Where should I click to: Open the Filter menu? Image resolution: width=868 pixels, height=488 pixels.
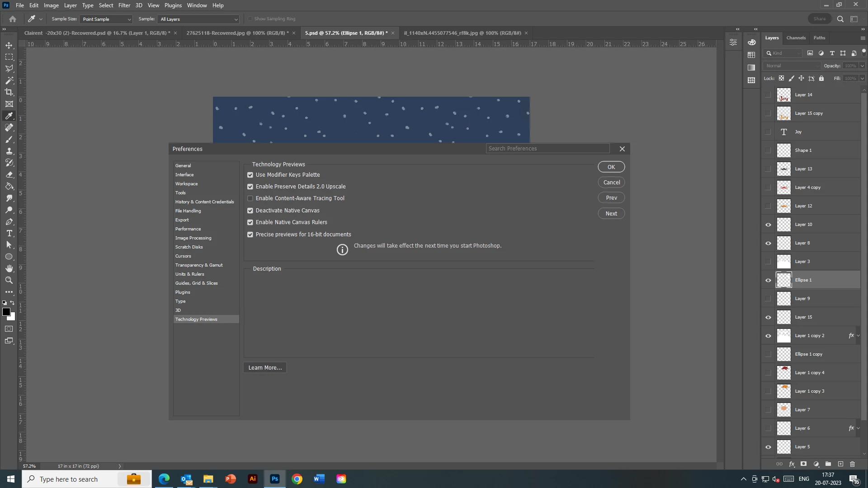click(124, 5)
